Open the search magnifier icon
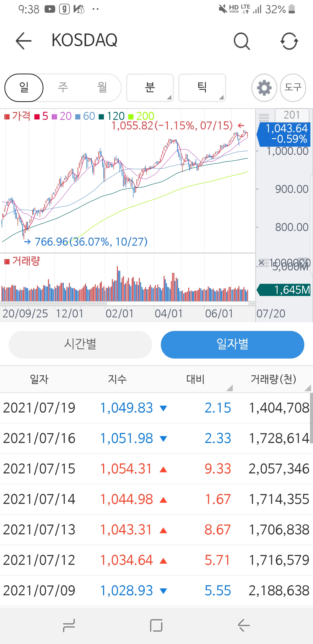This screenshot has width=313, height=644. click(x=242, y=41)
